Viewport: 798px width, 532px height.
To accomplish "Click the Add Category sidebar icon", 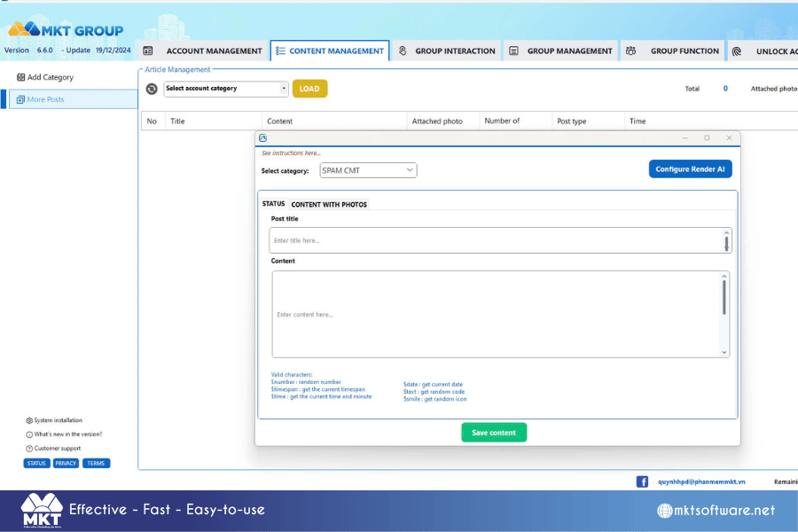I will [x=21, y=77].
